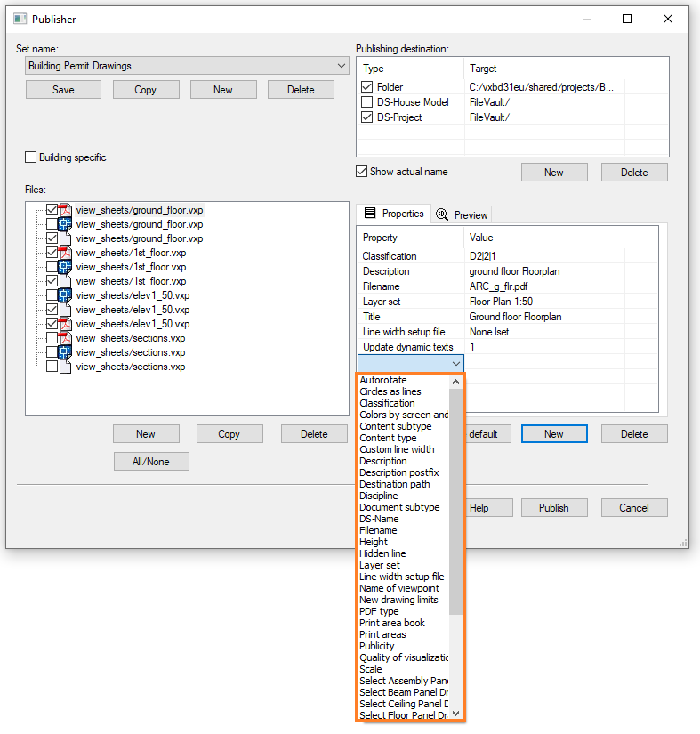The image size is (700, 734).
Task: Click the blue drawing icon of elev1_50.vxp
Action: pos(65,295)
